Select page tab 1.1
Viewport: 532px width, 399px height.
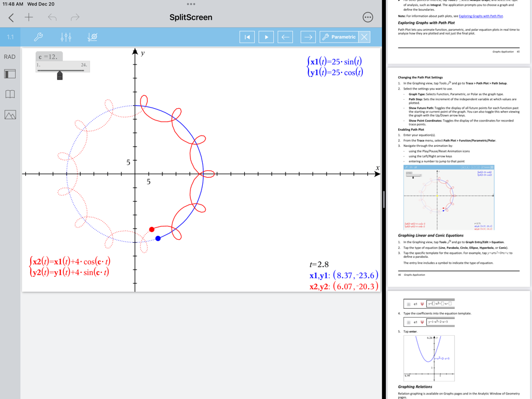(10, 37)
